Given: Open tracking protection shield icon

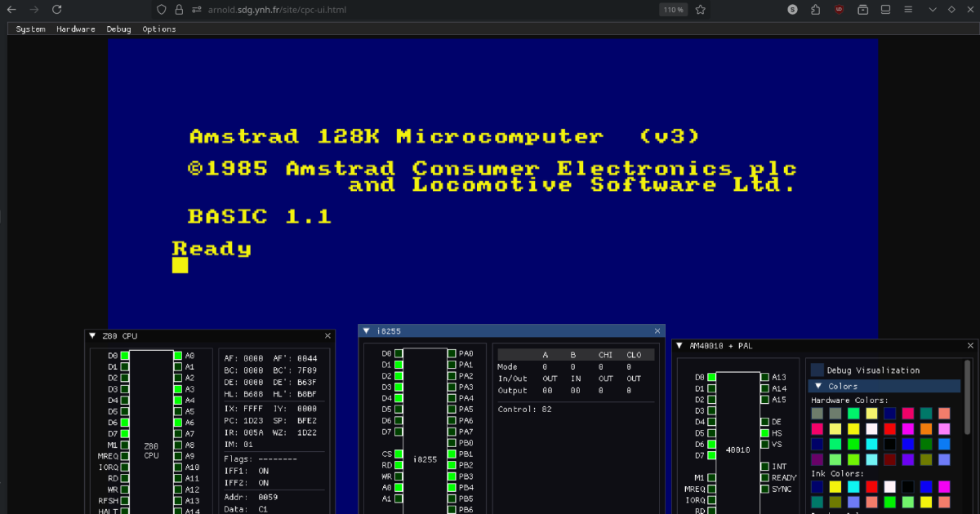Looking at the screenshot, I should [x=162, y=10].
